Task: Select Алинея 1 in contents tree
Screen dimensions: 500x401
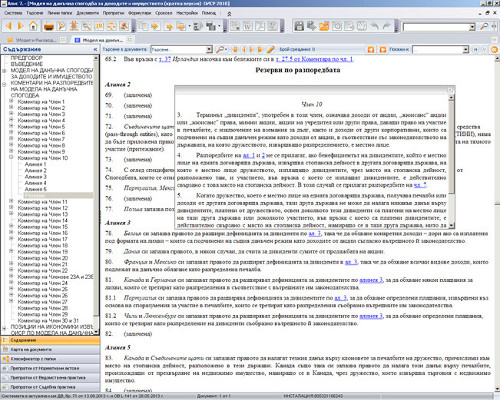Action: (35, 164)
